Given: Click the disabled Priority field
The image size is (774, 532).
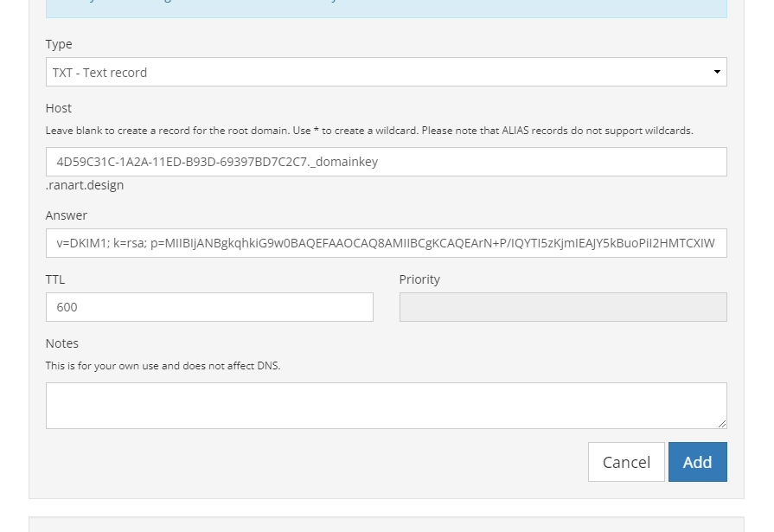Looking at the screenshot, I should pyautogui.click(x=563, y=307).
